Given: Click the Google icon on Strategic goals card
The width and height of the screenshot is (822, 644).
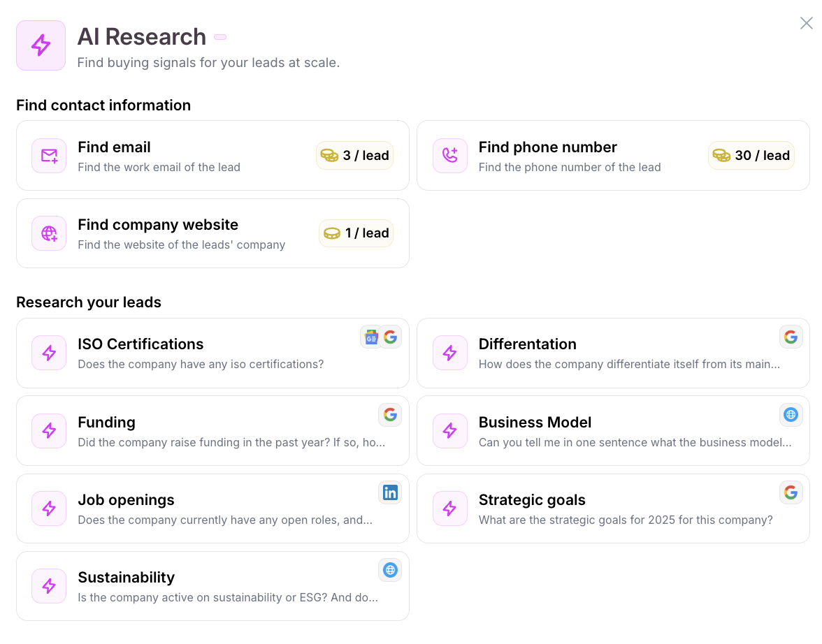Looking at the screenshot, I should click(x=791, y=492).
